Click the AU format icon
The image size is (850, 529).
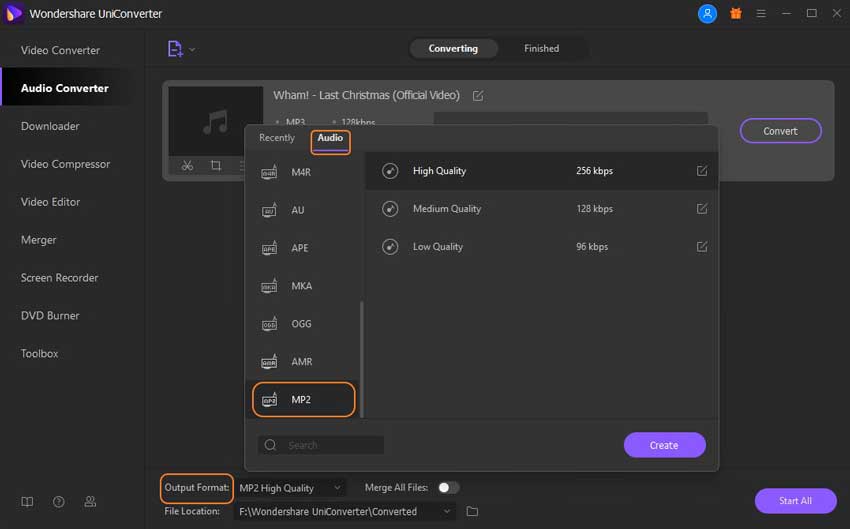point(269,210)
